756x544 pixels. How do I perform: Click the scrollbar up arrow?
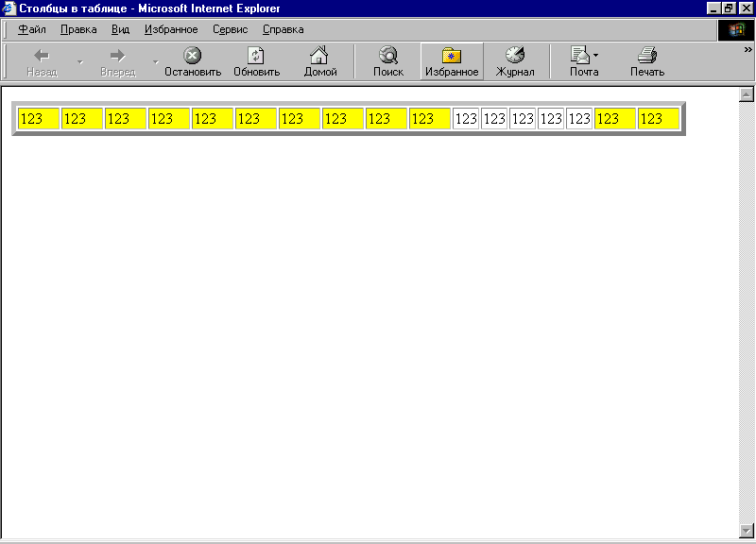[x=747, y=94]
